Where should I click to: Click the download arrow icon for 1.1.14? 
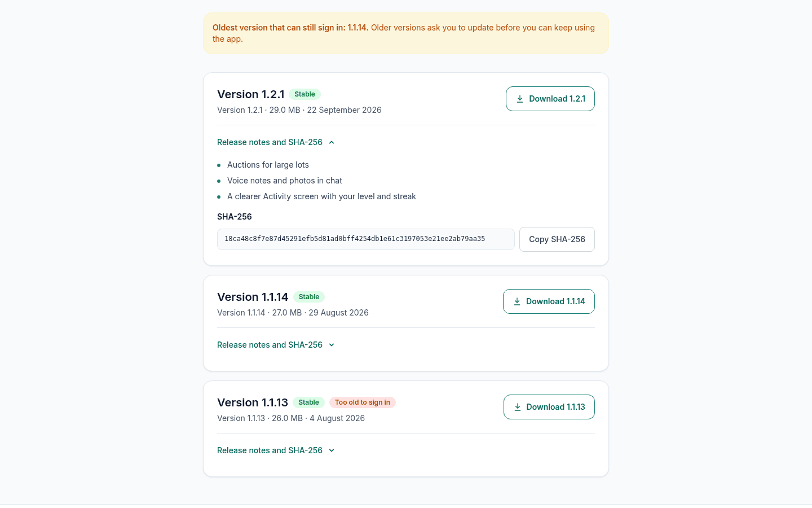pyautogui.click(x=517, y=301)
